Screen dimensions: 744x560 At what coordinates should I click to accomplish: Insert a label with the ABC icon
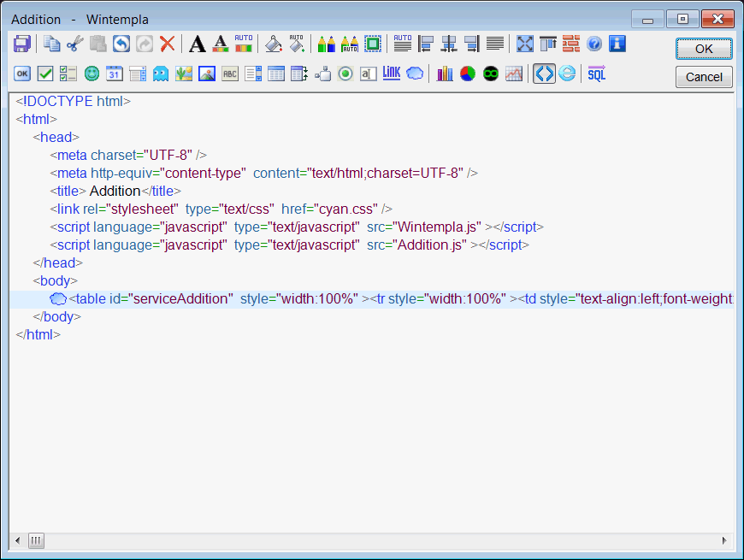(230, 74)
